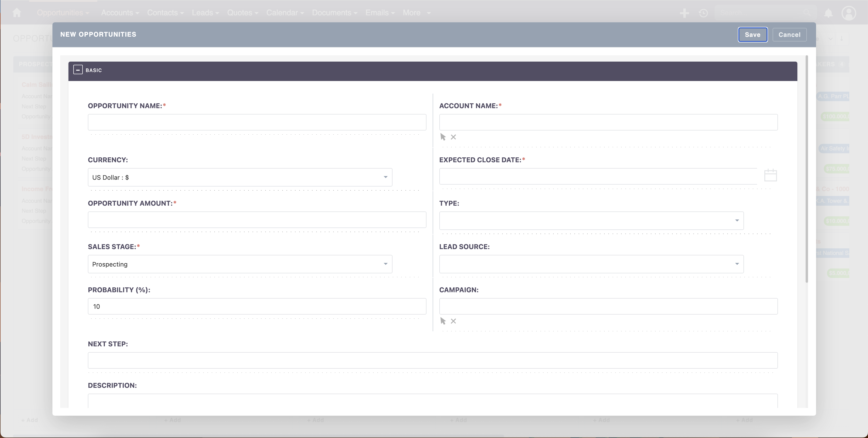Open the calendar picker for Expected Close Date
This screenshot has height=438, width=868.
coord(770,175)
